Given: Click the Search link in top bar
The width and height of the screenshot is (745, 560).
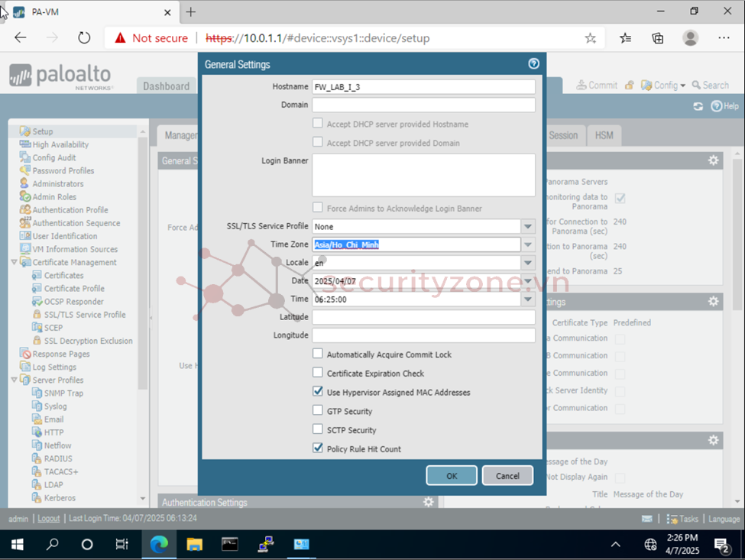Looking at the screenshot, I should point(711,86).
